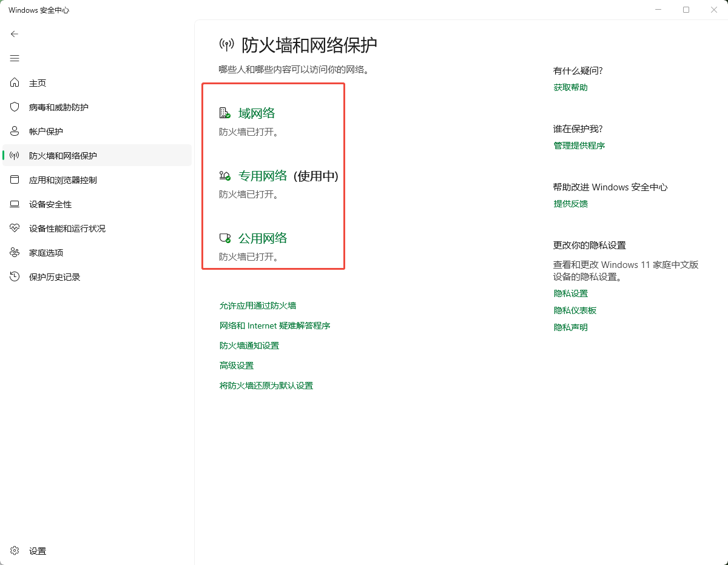Click the 家庭选项 family icon
Viewport: 728px width, 565px height.
15,252
